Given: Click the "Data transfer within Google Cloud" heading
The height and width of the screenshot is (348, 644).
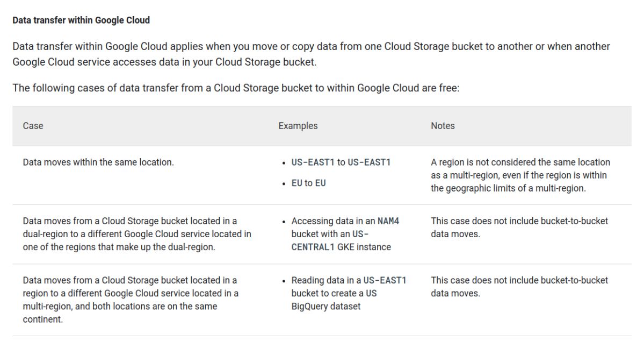Looking at the screenshot, I should click(x=81, y=20).
